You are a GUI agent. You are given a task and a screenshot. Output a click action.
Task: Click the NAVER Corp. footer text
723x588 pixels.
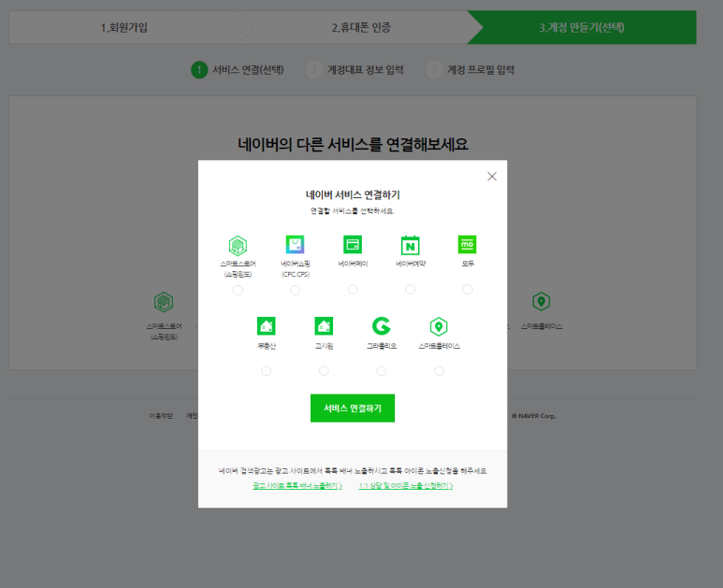point(533,416)
